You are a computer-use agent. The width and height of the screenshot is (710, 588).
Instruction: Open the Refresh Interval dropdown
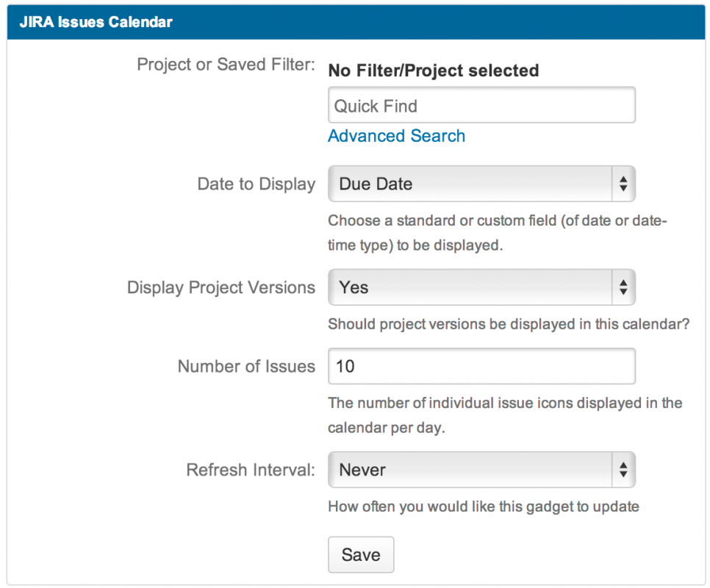click(x=470, y=470)
